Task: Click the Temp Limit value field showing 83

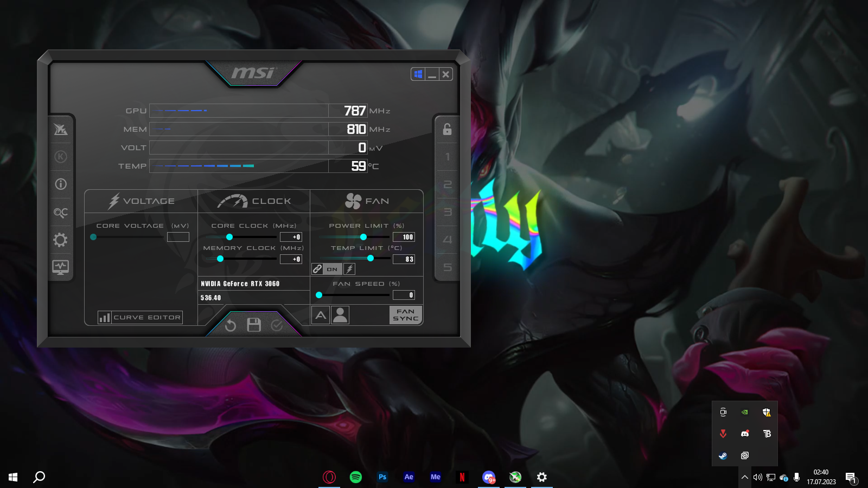Action: click(x=404, y=259)
